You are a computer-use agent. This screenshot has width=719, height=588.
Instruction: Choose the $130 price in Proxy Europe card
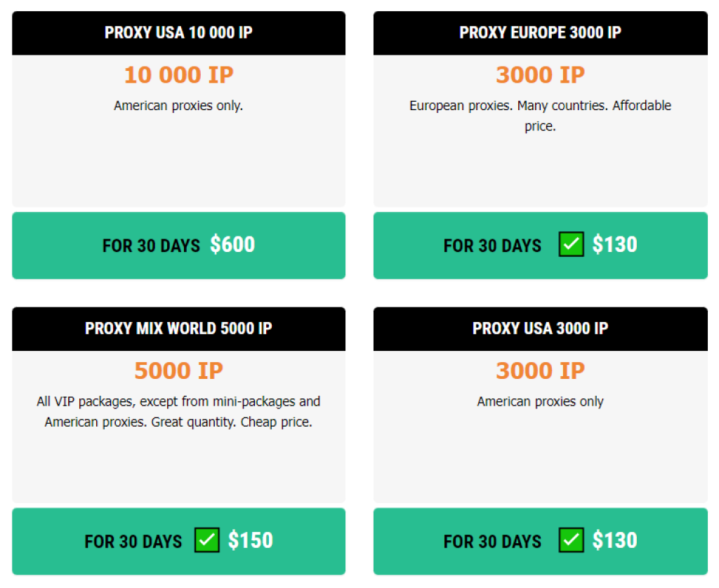614,245
